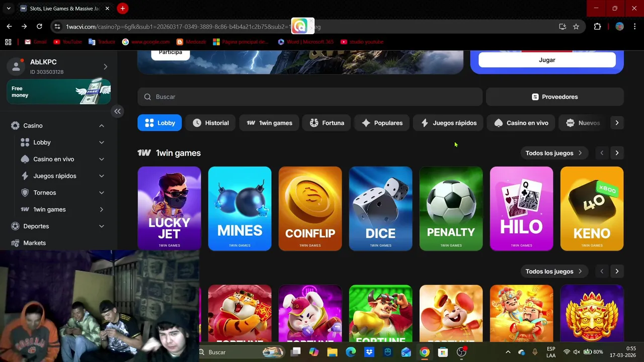Select the Torneos shield icon in sidebar
Screen dimensions: 644x362
tap(25, 193)
